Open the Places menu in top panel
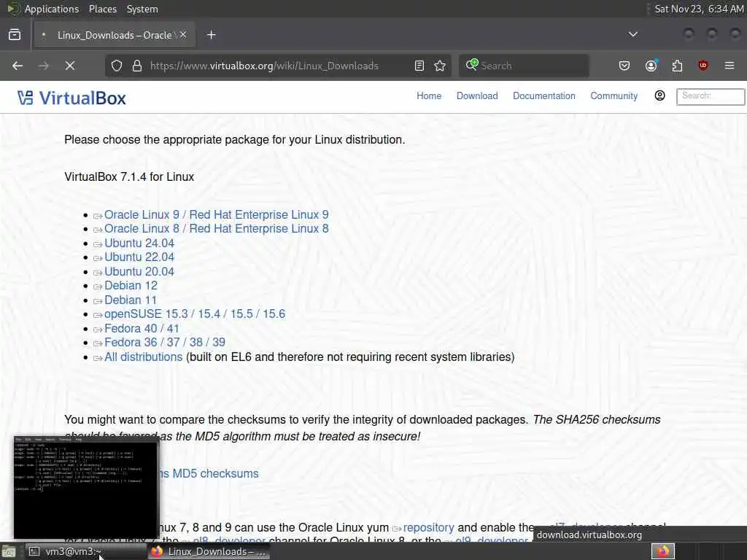 coord(103,9)
